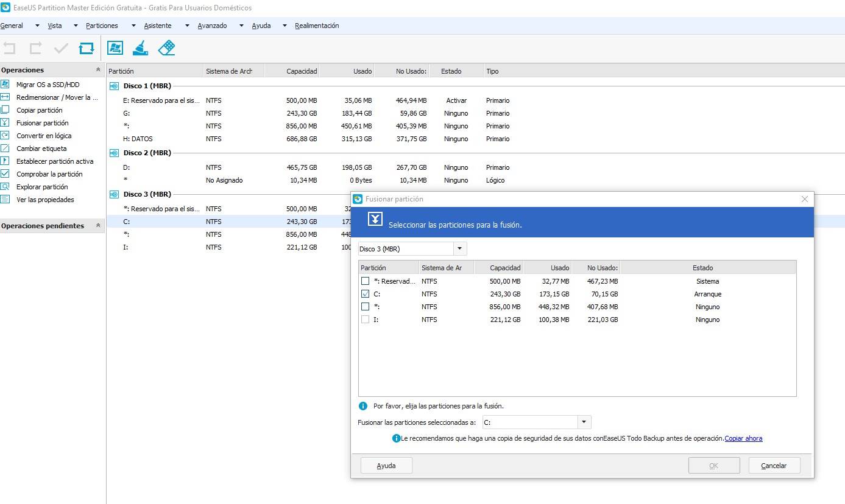Viewport: 845px width, 504px height.
Task: Expand the arrow next to Vista menu
Action: click(x=76, y=26)
